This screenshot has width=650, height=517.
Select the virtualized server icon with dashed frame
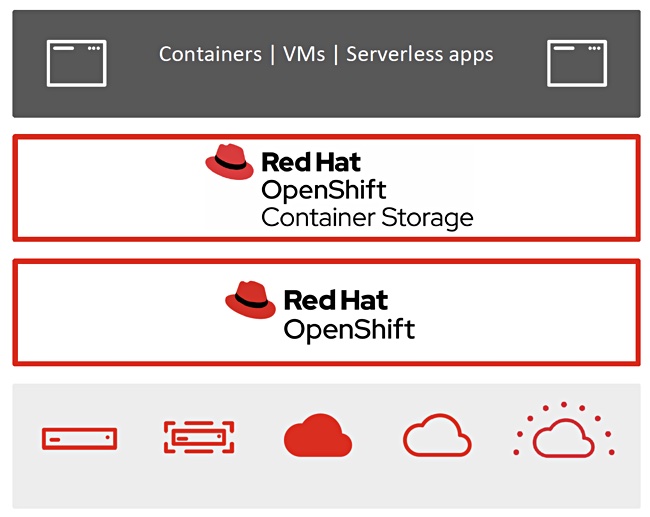pyautogui.click(x=199, y=437)
